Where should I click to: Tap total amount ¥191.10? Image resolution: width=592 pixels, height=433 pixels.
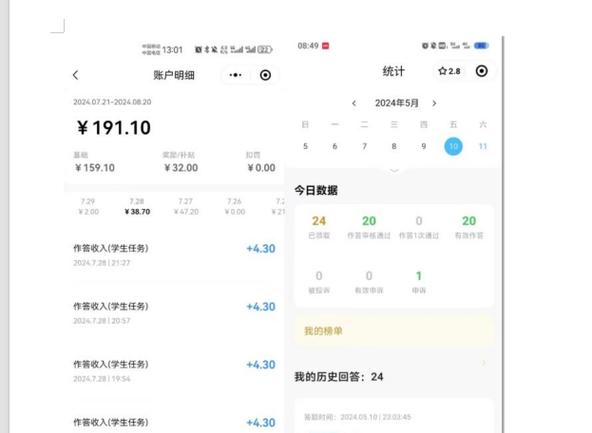[114, 128]
